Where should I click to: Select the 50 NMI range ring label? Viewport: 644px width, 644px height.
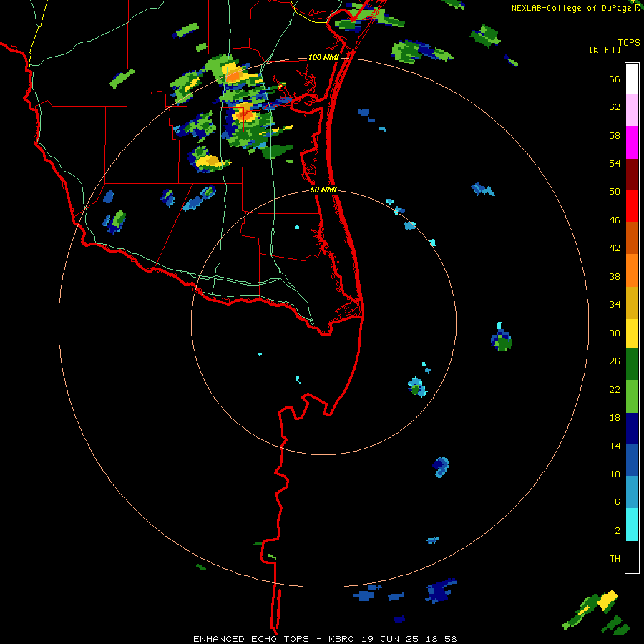(x=323, y=190)
